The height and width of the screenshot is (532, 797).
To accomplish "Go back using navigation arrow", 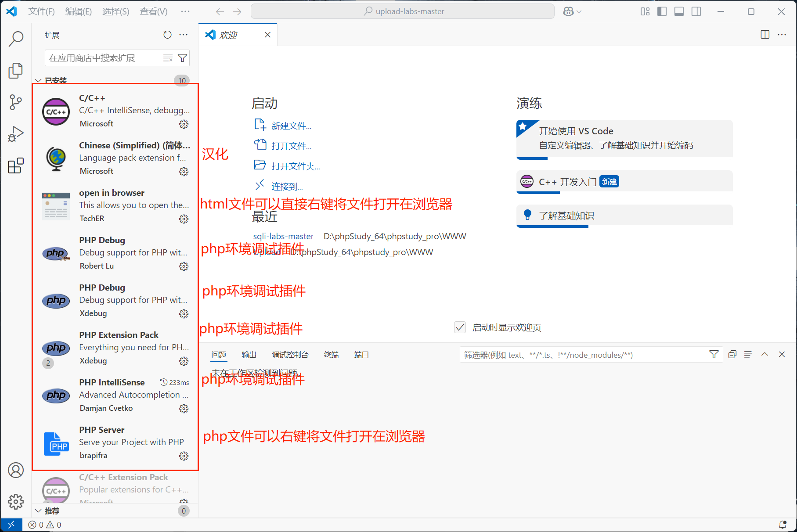I will coord(220,11).
